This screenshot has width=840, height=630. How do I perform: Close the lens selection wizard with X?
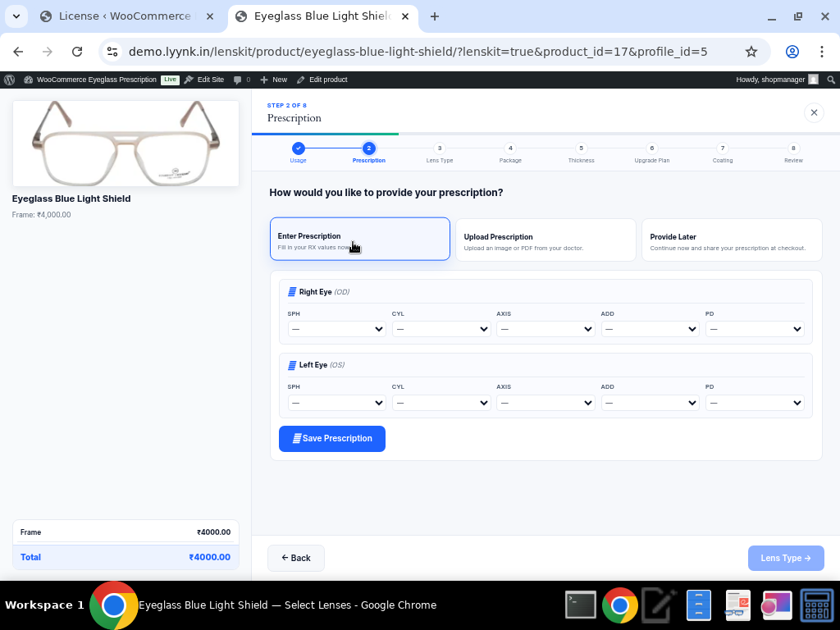click(x=814, y=112)
